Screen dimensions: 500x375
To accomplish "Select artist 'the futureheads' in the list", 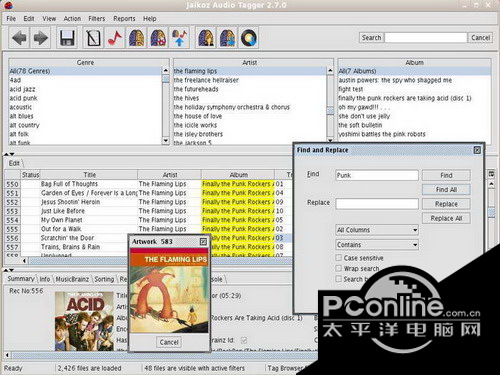I will [196, 89].
